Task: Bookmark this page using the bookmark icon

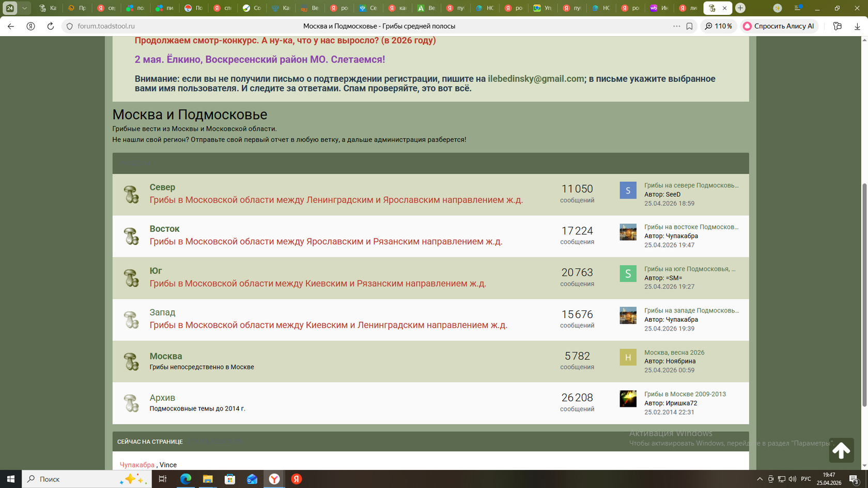Action: [x=689, y=26]
